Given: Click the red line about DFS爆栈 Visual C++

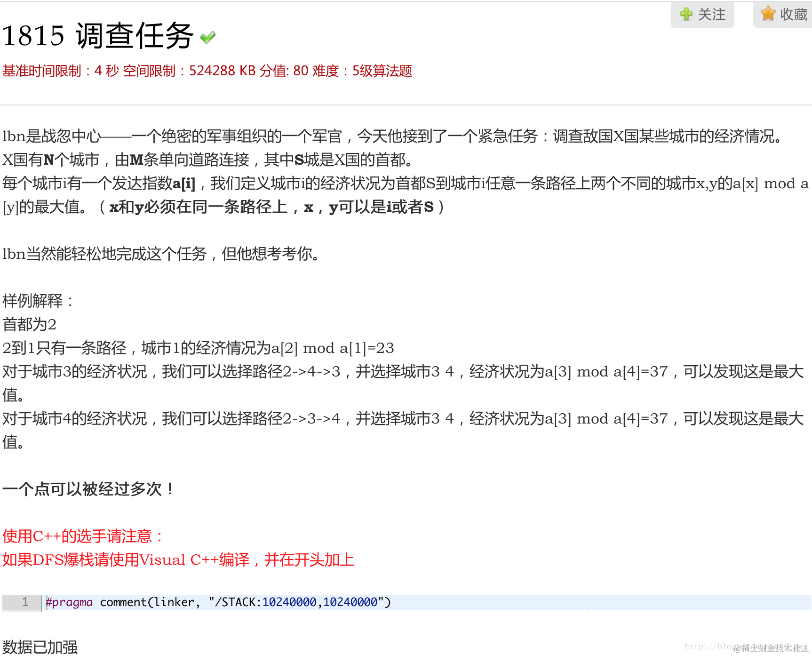Looking at the screenshot, I should tap(178, 560).
